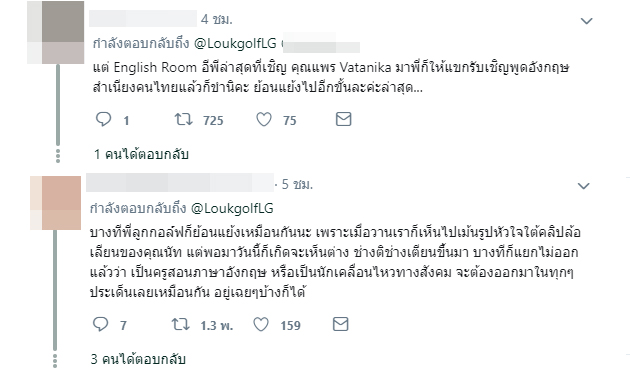
Task: Send first tweet via direct message envelope
Action: coord(344,119)
